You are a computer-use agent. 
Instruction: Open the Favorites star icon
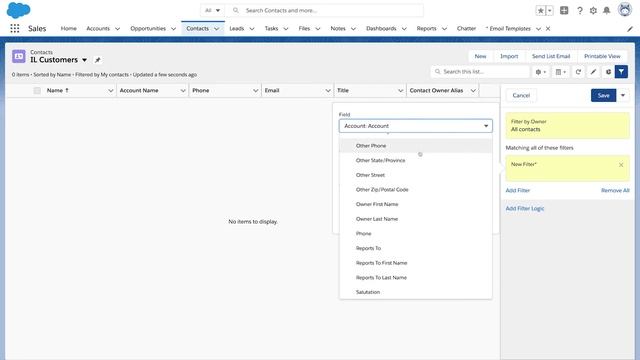point(540,11)
